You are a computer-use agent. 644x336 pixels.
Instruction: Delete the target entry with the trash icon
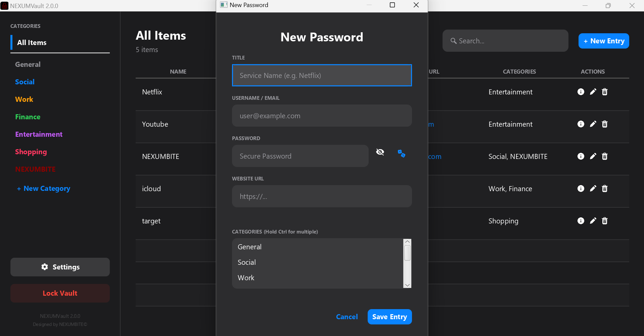point(605,221)
